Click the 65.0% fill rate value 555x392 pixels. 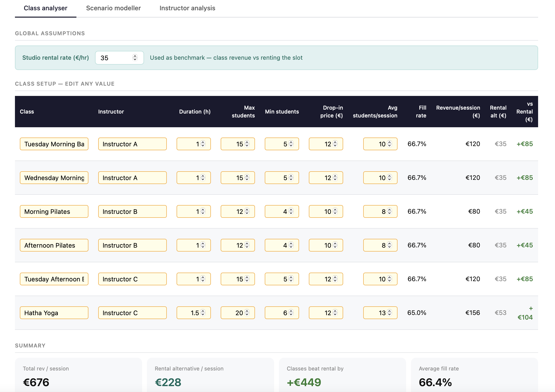click(417, 313)
